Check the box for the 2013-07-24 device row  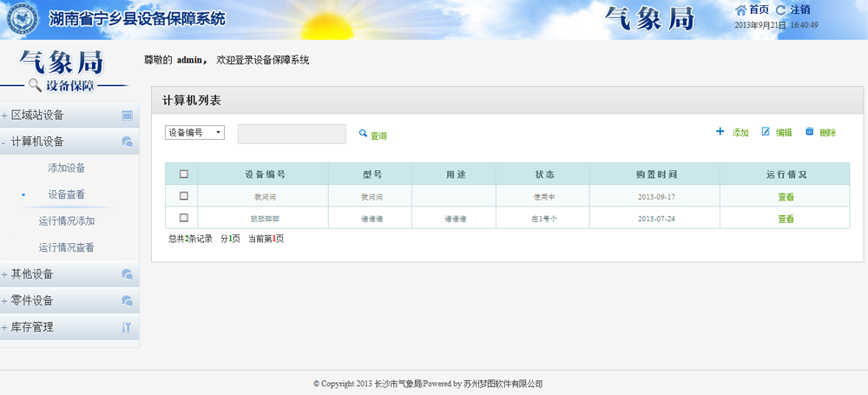point(183,218)
